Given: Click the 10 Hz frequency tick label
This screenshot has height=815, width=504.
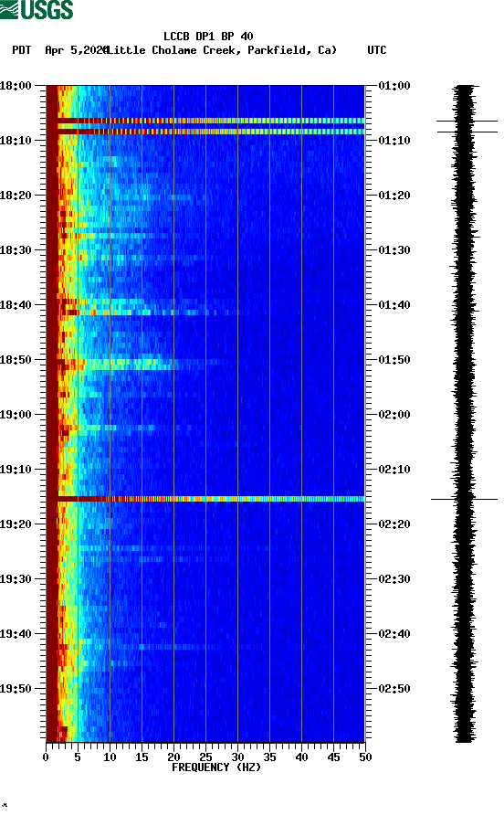Looking at the screenshot, I should [110, 757].
